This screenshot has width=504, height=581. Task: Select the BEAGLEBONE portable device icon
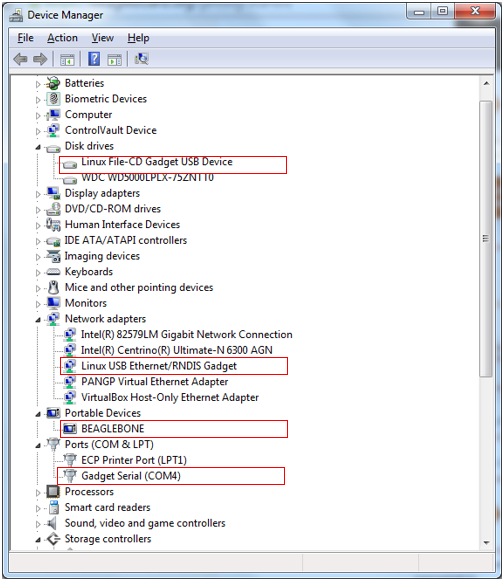click(70, 429)
